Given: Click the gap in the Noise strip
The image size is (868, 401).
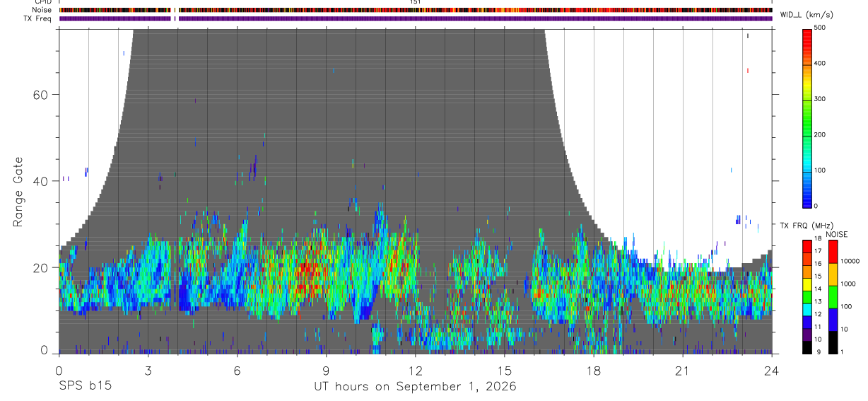Looking at the screenshot, I should [x=177, y=10].
